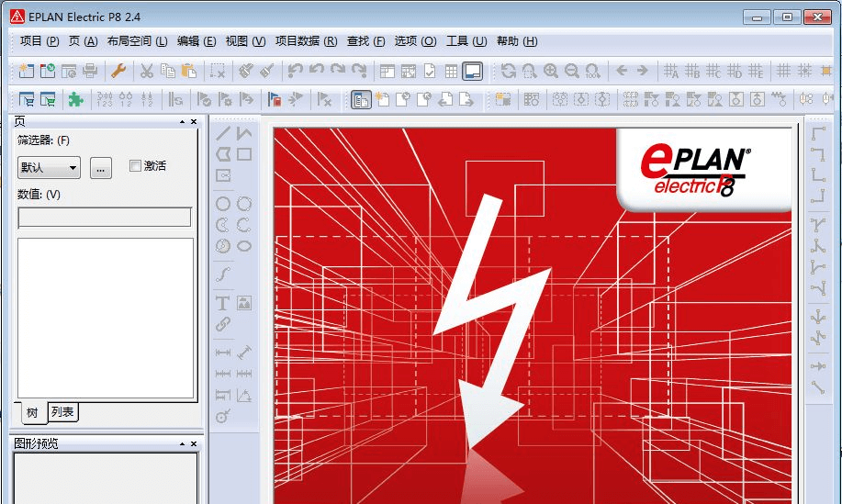Select the Polyline drawing tool
The width and height of the screenshot is (842, 504).
point(244,132)
